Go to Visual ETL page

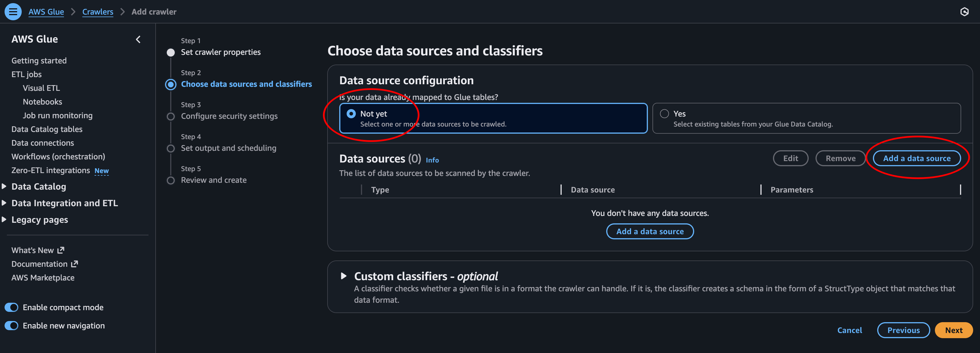pos(41,88)
